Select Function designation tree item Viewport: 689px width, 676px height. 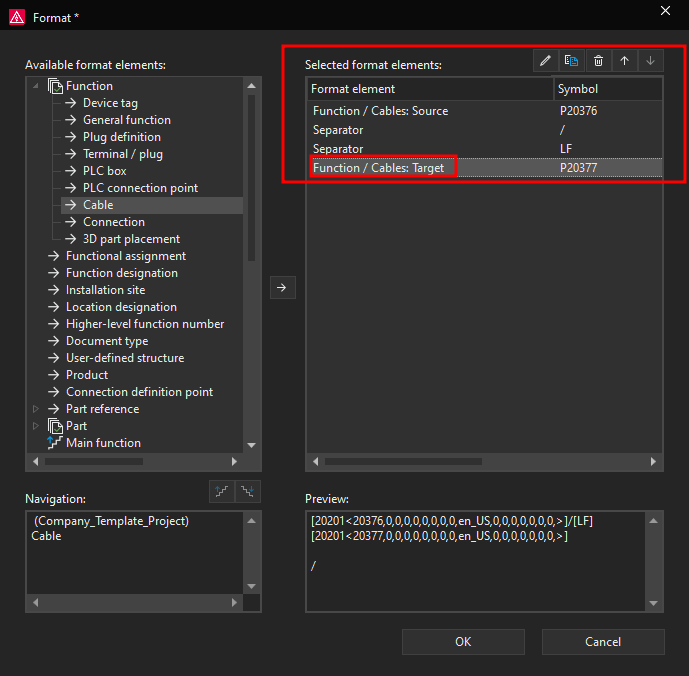122,273
